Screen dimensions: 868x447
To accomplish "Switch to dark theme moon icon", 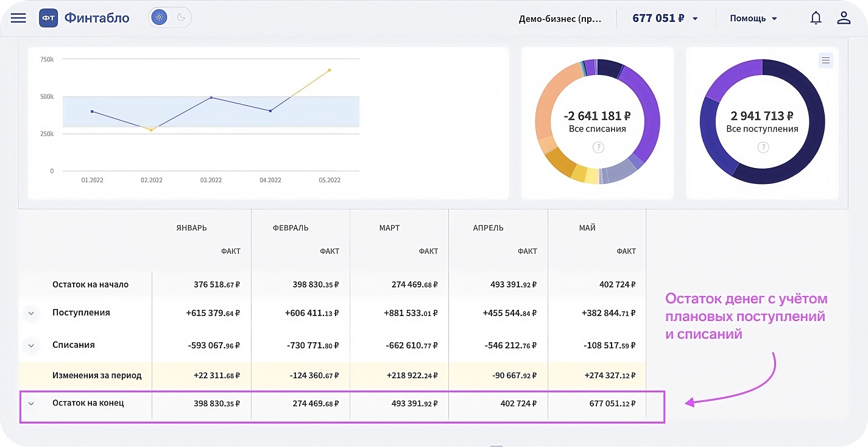I will (x=181, y=18).
